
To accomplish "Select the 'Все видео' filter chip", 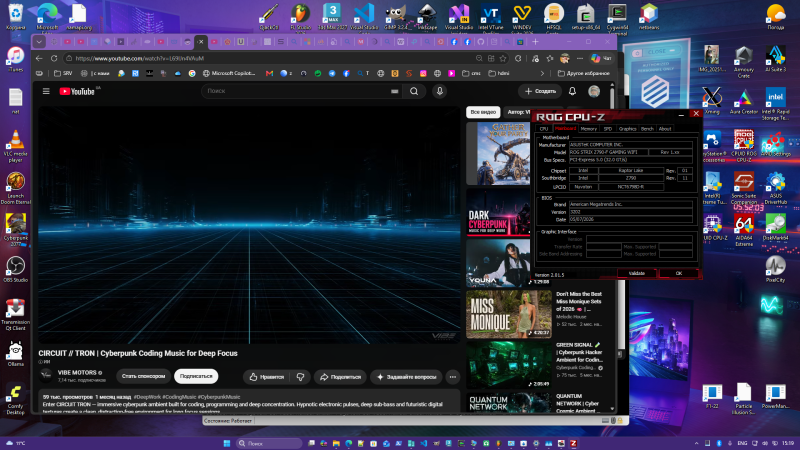I will click(483, 112).
